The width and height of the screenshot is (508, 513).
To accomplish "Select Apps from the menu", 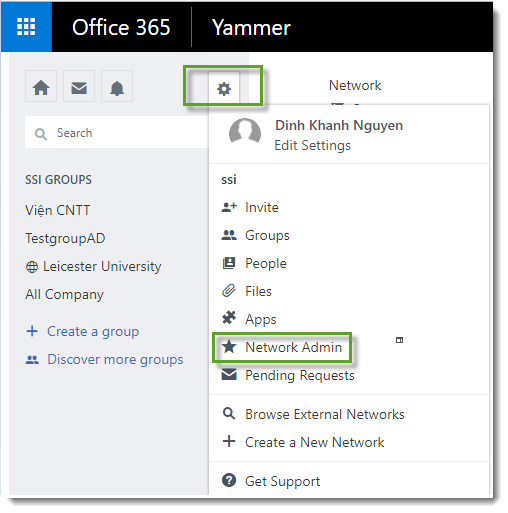I will coord(261,320).
